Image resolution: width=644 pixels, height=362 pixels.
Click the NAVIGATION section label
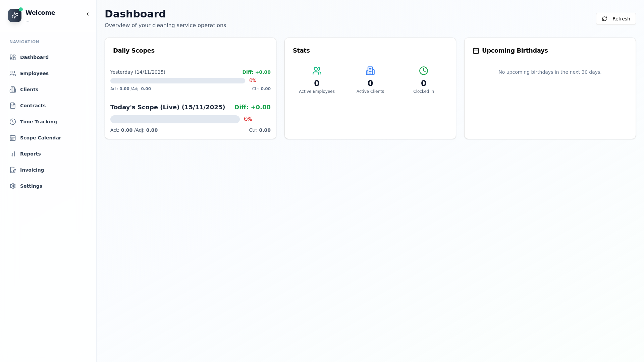click(24, 42)
